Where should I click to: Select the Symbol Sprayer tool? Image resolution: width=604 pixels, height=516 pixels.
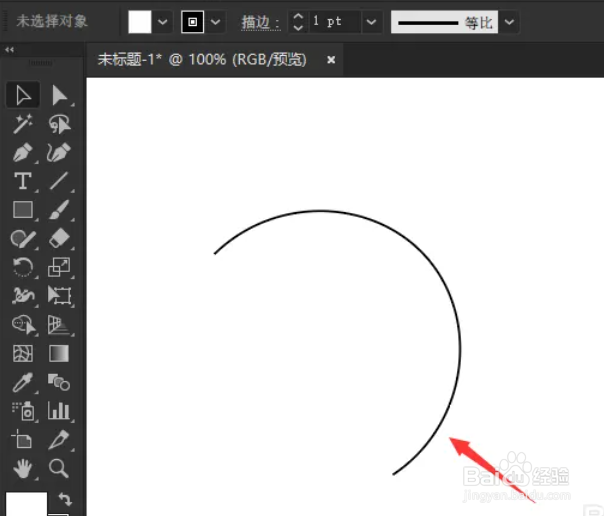click(x=23, y=411)
